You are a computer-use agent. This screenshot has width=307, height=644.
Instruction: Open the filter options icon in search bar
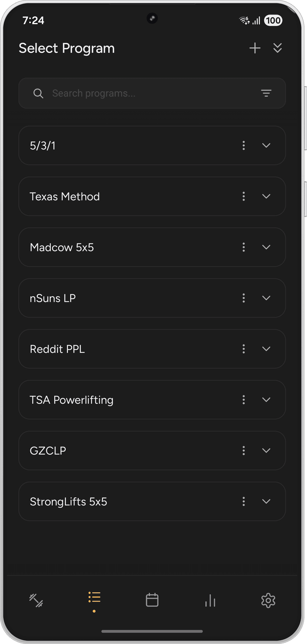click(266, 93)
